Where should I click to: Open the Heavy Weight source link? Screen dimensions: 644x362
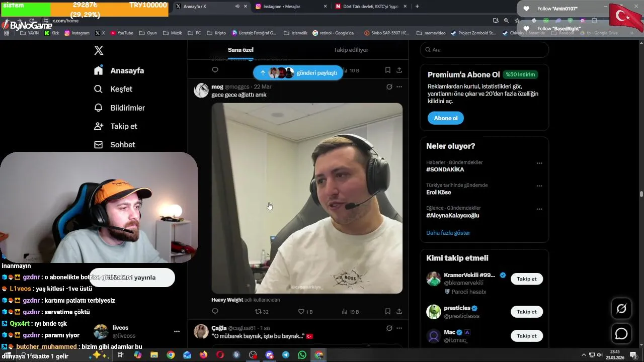[227, 300]
